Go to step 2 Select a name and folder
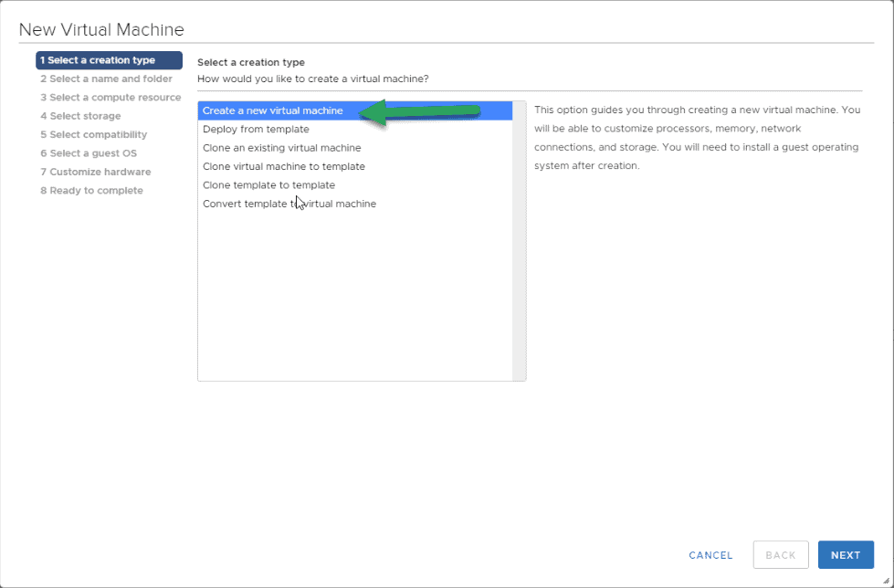 [106, 79]
